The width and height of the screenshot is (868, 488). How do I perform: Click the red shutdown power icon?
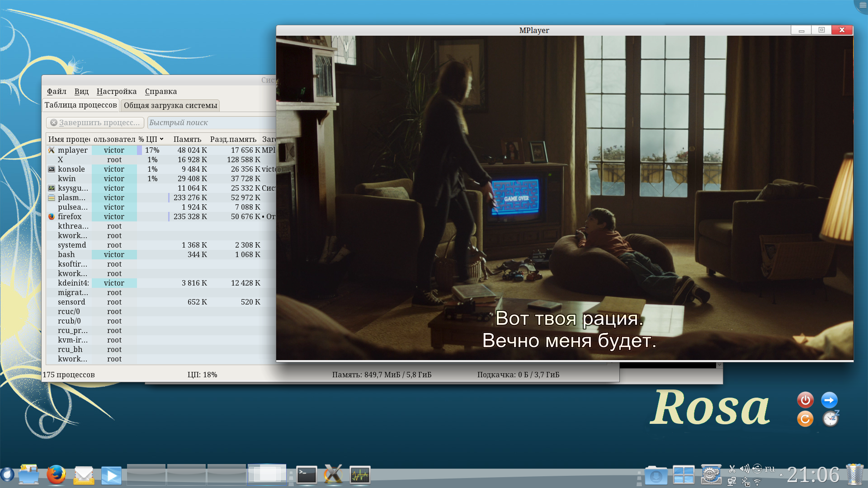point(805,400)
